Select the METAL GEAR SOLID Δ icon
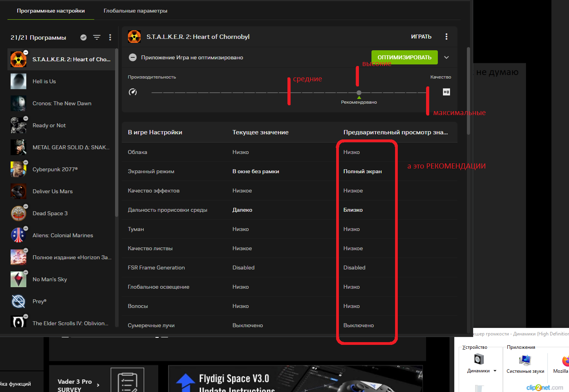Viewport: 569px width, 392px height. click(x=18, y=147)
